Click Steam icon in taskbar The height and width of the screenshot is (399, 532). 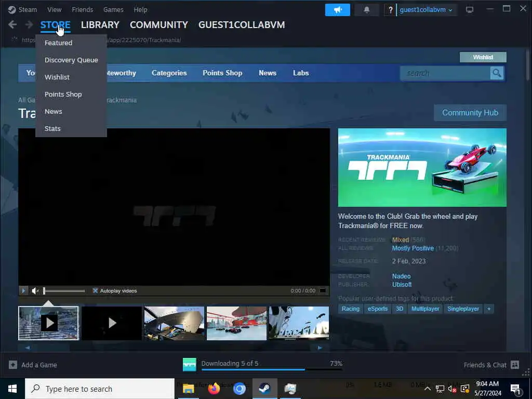(x=264, y=389)
